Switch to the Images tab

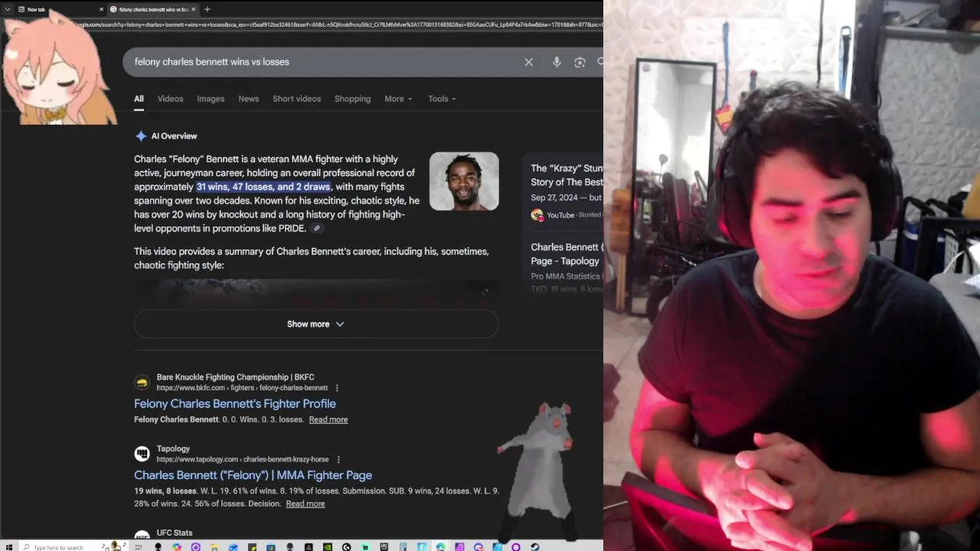point(211,99)
